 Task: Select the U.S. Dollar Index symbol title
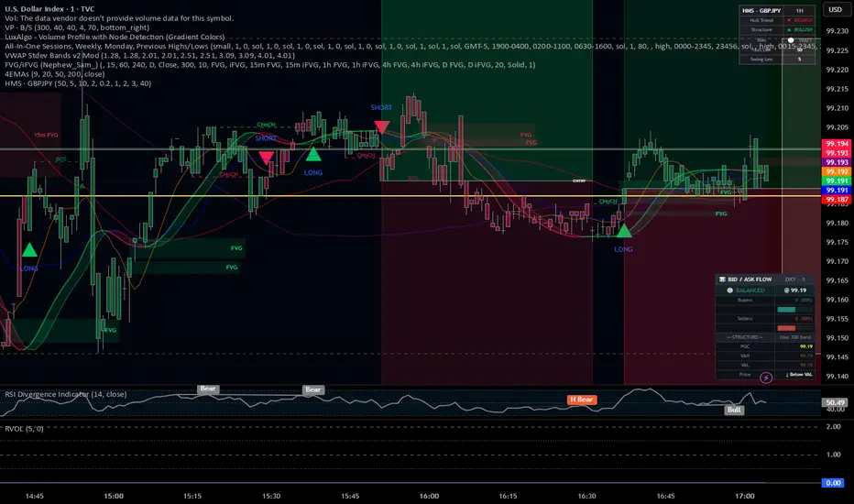pos(49,9)
